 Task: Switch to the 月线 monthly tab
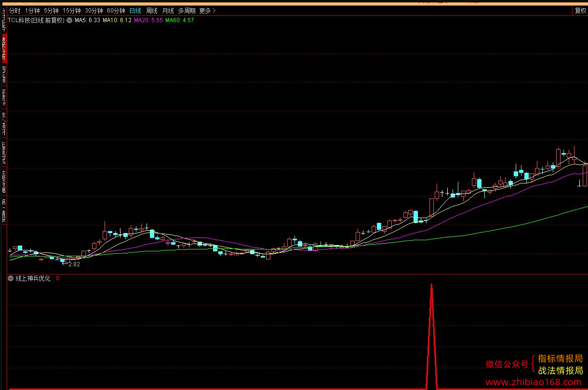[168, 11]
